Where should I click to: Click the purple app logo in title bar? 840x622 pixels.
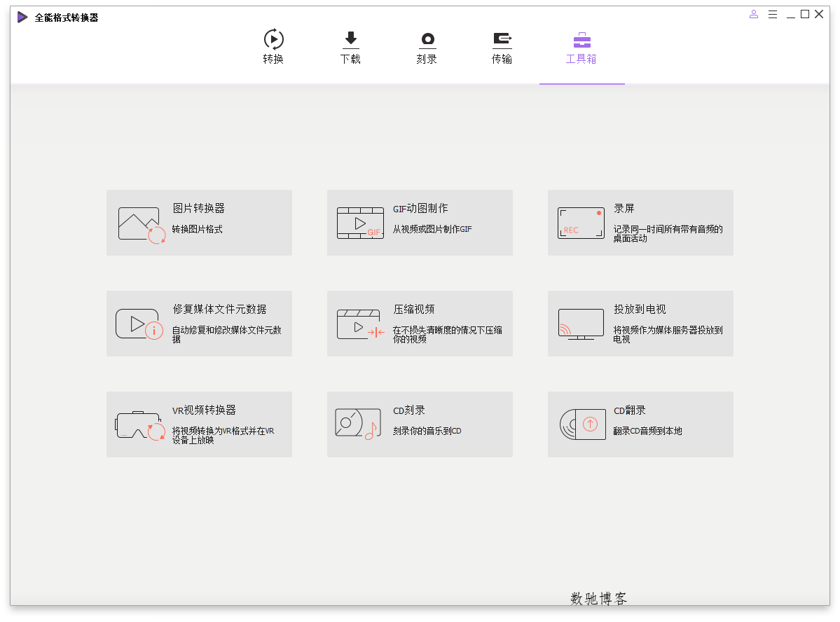(22, 17)
